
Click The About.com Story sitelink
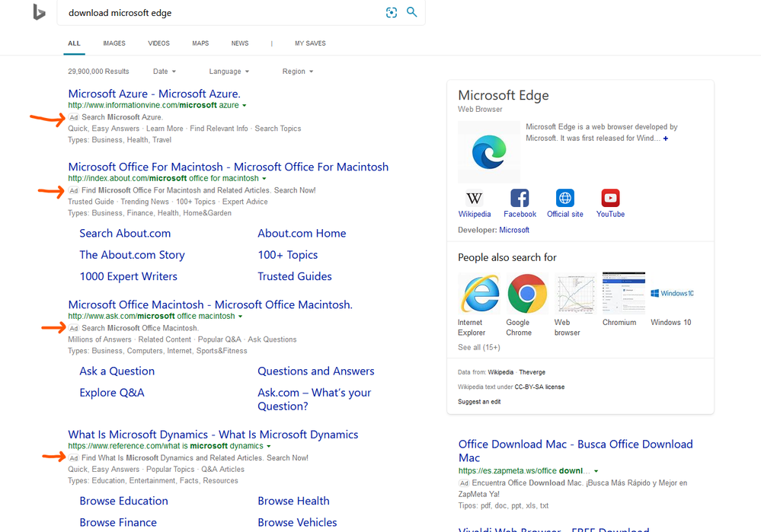[x=132, y=255]
